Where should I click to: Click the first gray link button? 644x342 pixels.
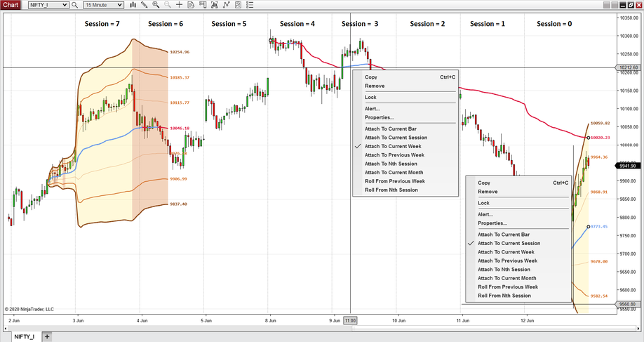point(607,5)
